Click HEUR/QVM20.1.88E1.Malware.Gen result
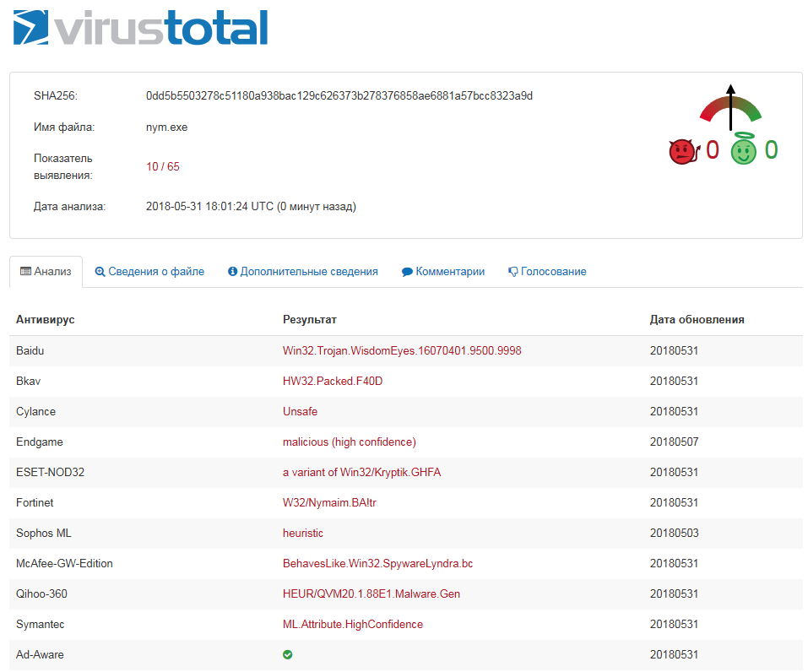808x672 pixels. point(371,594)
